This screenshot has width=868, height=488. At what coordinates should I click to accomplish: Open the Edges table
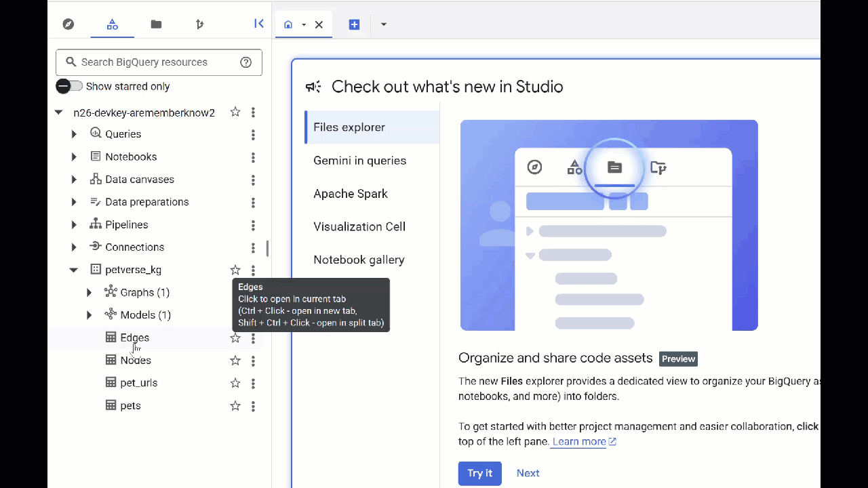135,338
